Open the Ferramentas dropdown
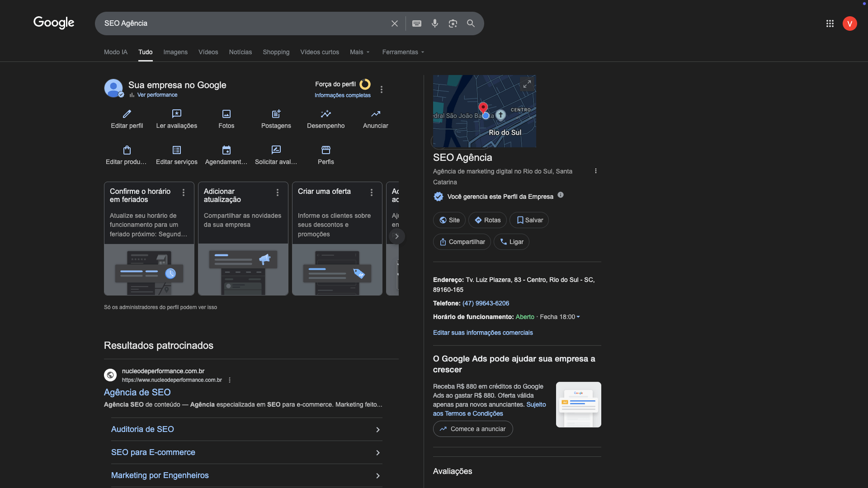Image resolution: width=868 pixels, height=488 pixels. click(403, 52)
